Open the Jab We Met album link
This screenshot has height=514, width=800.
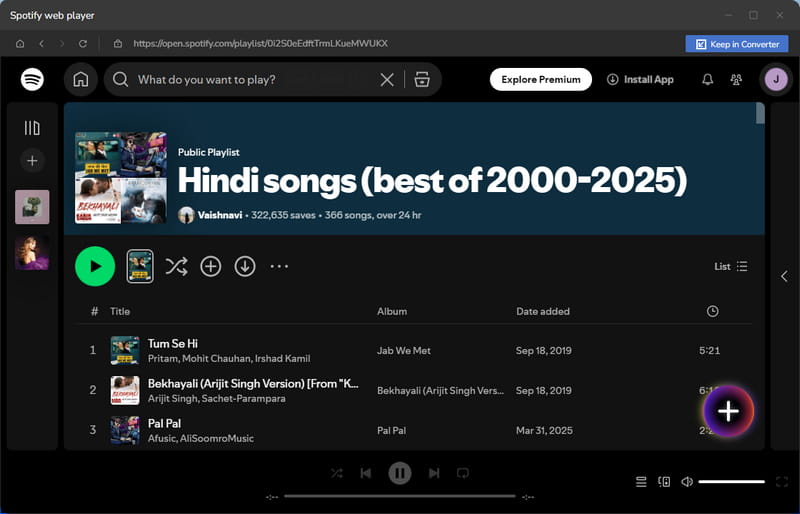[404, 351]
